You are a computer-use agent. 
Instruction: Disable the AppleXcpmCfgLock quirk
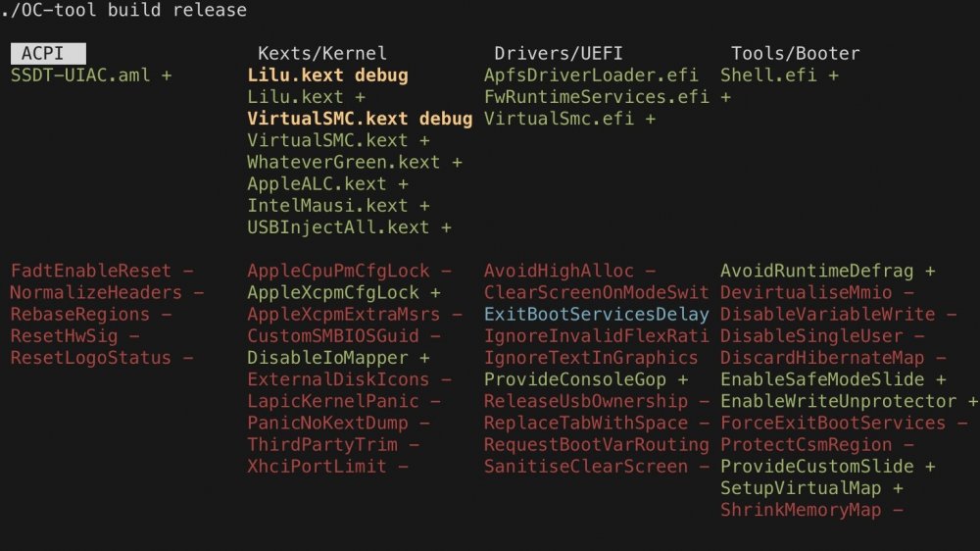click(344, 293)
